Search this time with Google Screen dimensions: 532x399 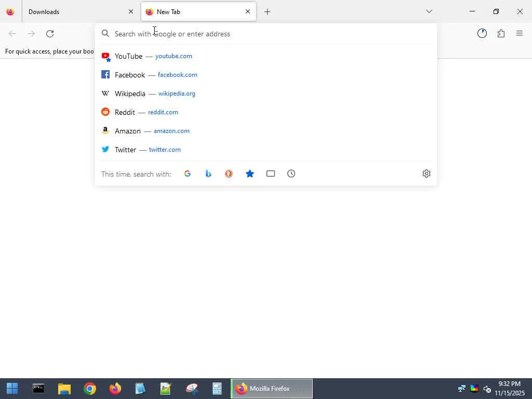pyautogui.click(x=188, y=174)
